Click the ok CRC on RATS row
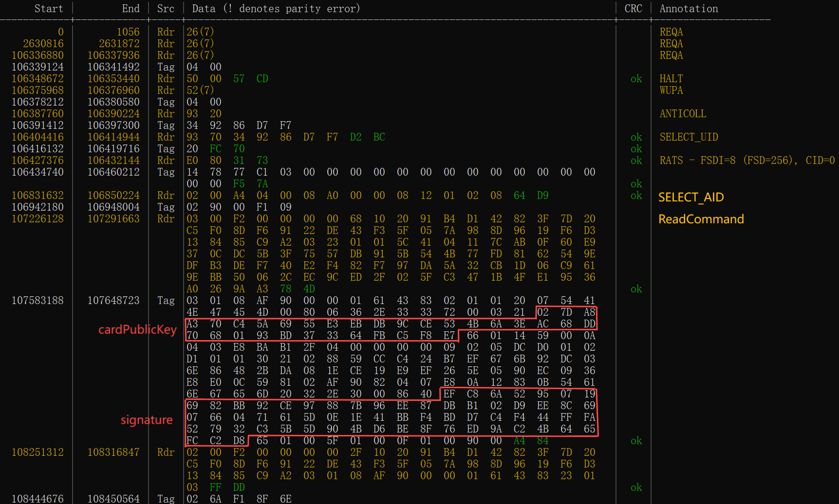The height and width of the screenshot is (504, 839). pos(636,161)
